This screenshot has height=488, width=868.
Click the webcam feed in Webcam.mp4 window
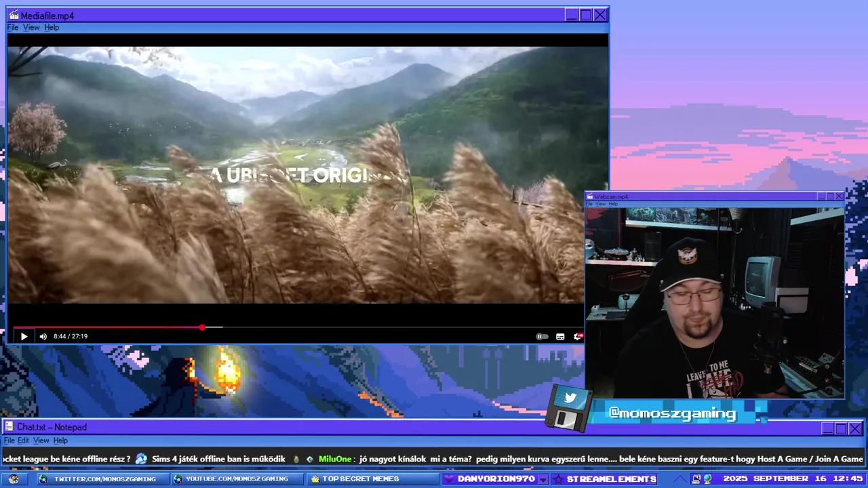[x=715, y=302]
